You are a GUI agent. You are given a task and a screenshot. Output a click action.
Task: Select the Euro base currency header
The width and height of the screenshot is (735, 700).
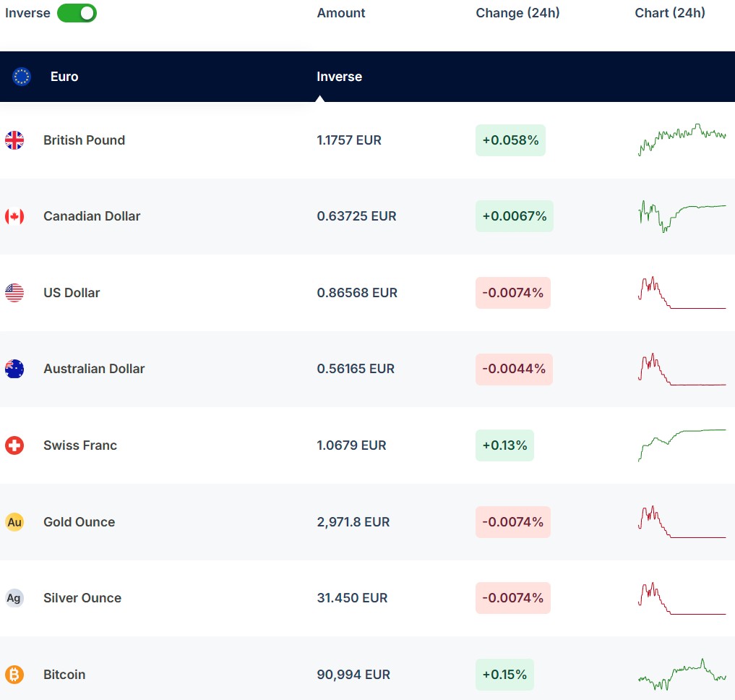[64, 77]
